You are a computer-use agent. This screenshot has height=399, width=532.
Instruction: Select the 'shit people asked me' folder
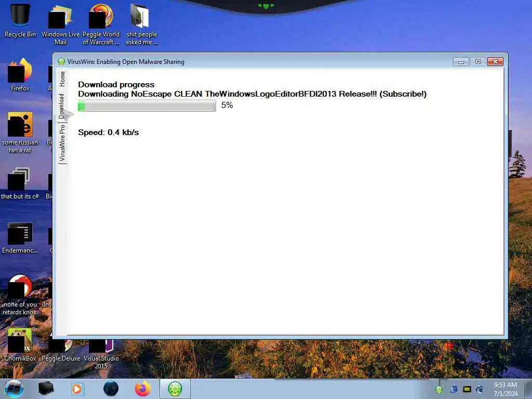[x=141, y=24]
